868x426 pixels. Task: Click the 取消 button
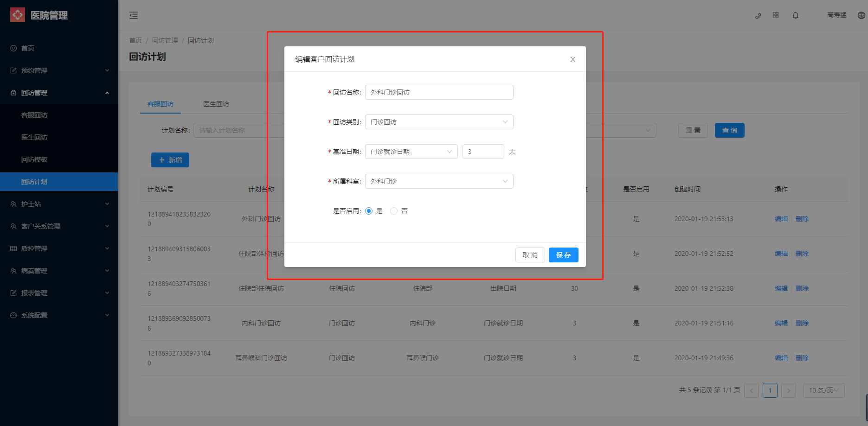click(530, 255)
